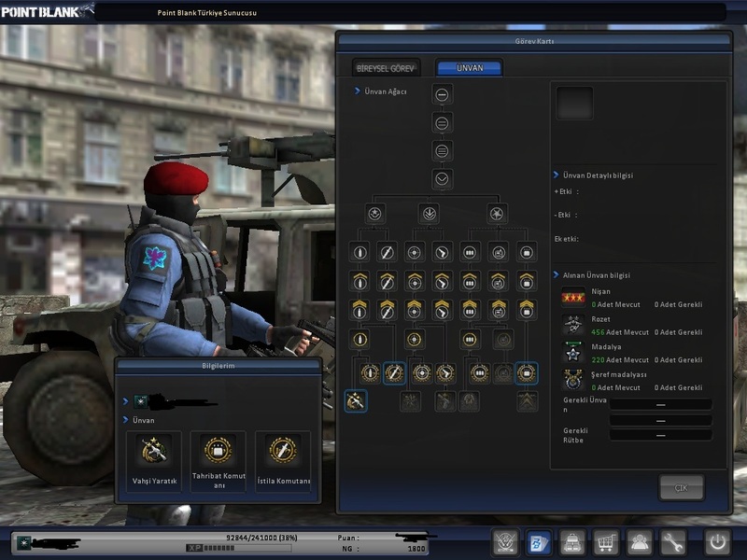Select the two-line title node in tree
Screen dimensions: 747x560
pyautogui.click(x=442, y=123)
